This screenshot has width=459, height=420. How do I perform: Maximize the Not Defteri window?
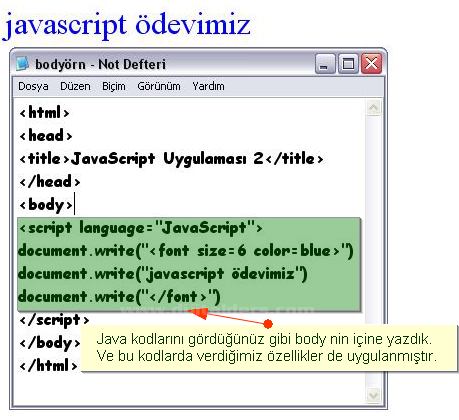[348, 64]
